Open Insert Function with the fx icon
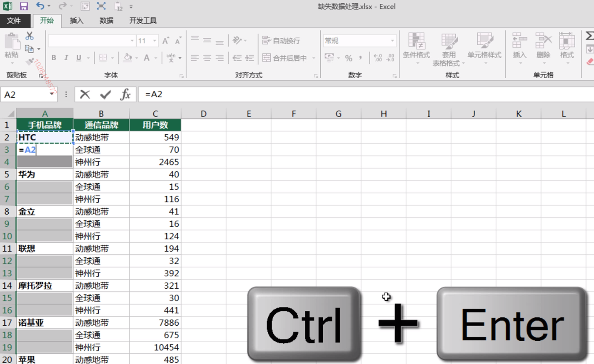The image size is (594, 364). pyautogui.click(x=125, y=94)
